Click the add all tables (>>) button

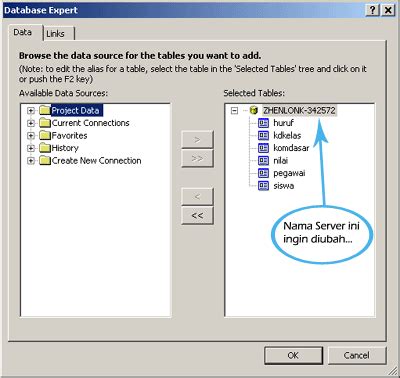click(x=197, y=158)
